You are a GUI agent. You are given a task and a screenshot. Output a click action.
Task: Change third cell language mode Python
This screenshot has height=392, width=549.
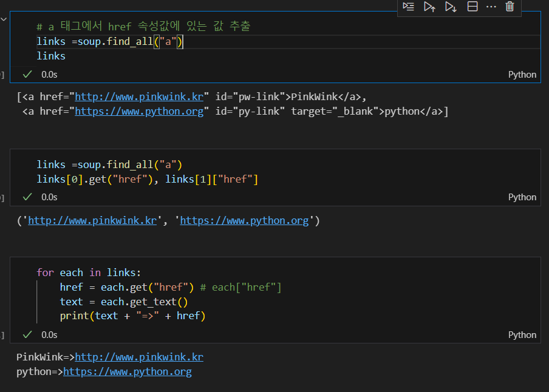point(522,335)
